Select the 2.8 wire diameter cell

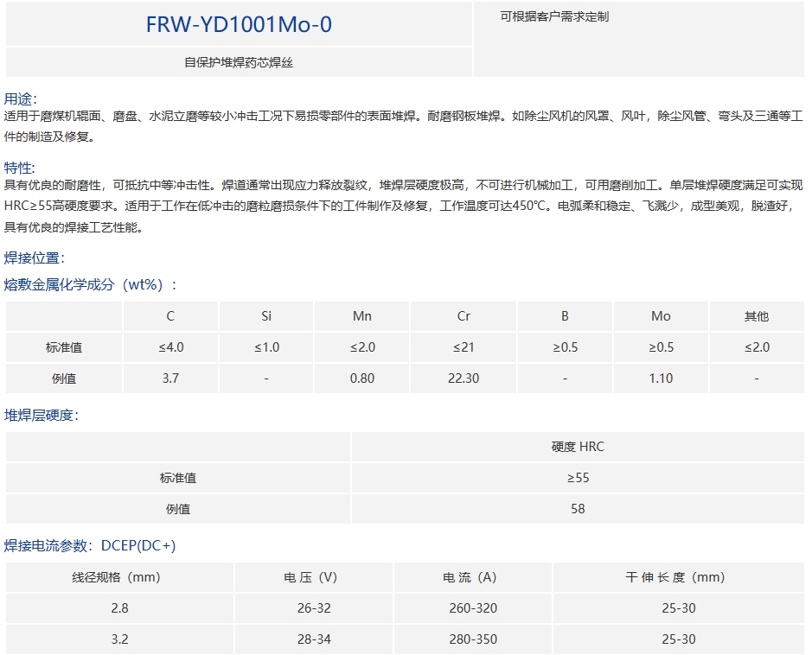[119, 608]
